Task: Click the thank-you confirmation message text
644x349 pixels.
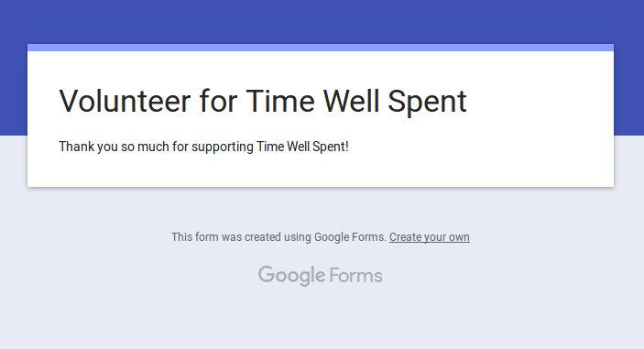Action: pyautogui.click(x=203, y=147)
